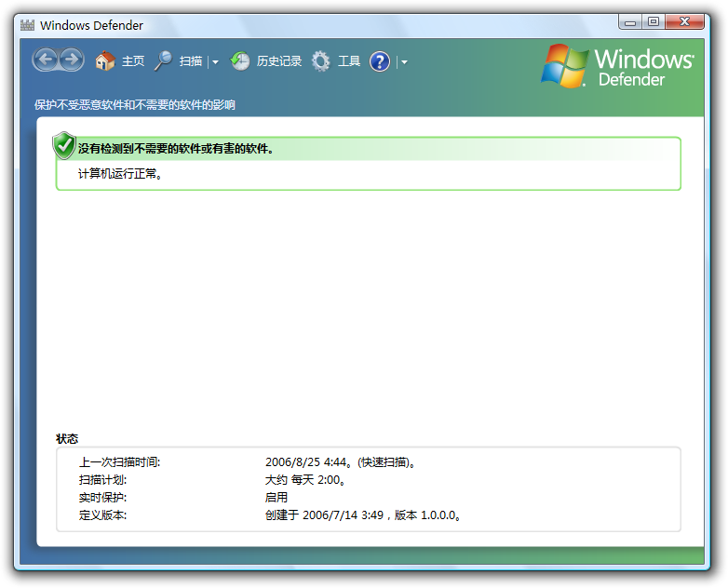This screenshot has width=728, height=588.
Task: Click the 扫描计划 label
Action: point(102,480)
